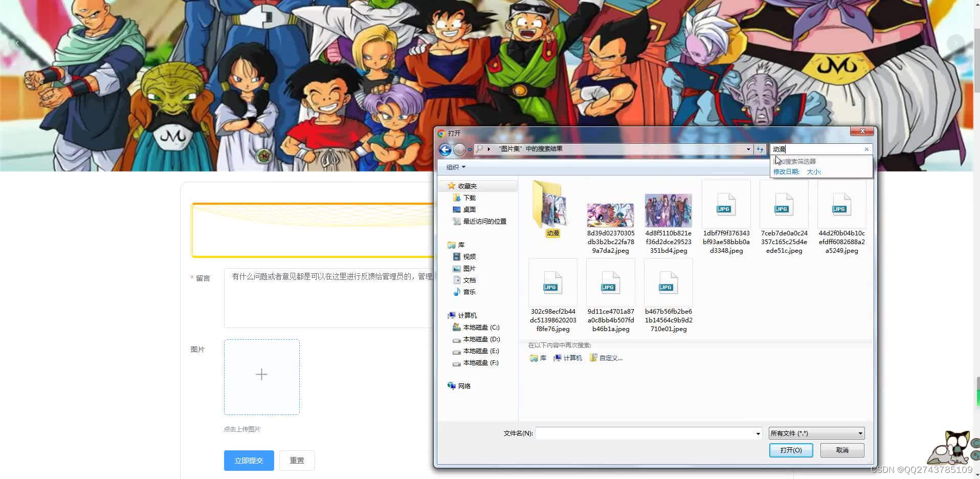Open the 组织 menu
This screenshot has height=479, width=980.
[456, 167]
